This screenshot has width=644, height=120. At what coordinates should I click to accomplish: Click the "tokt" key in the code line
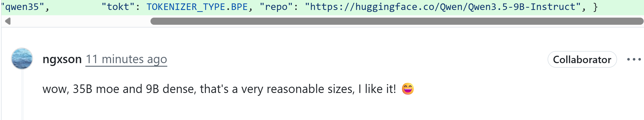[x=118, y=7]
